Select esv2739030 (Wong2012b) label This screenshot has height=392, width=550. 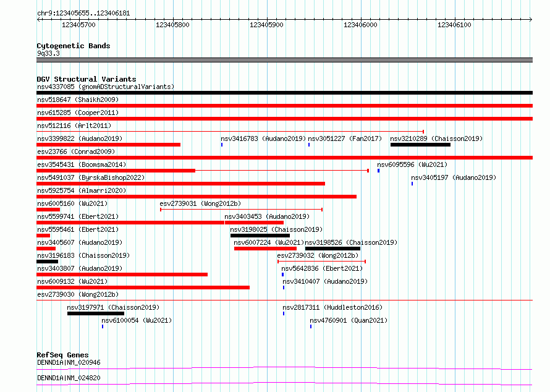click(x=78, y=294)
